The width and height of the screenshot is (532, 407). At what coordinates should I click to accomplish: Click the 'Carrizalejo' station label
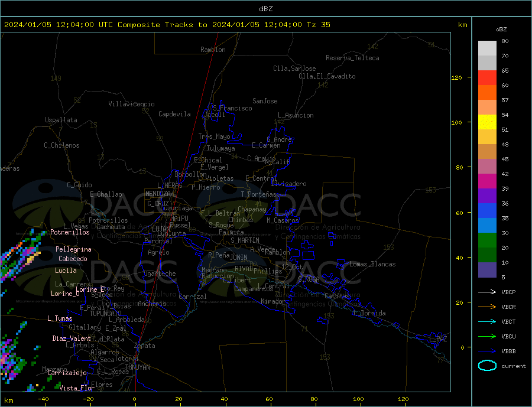point(67,373)
